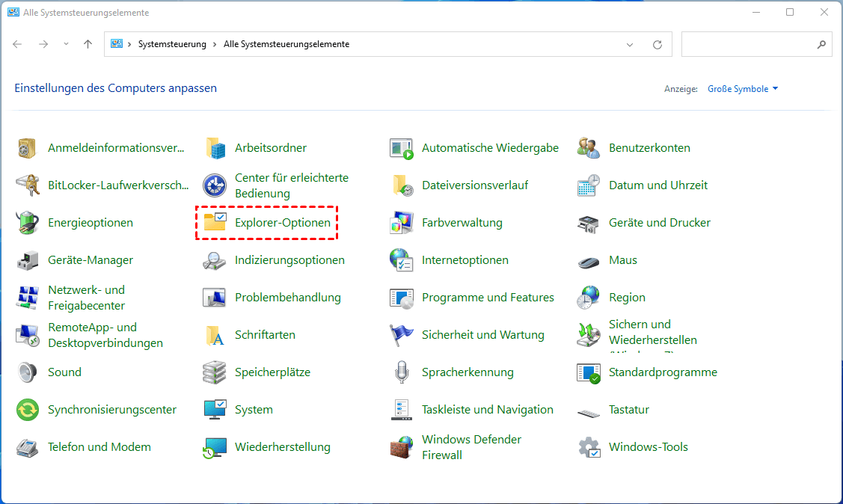This screenshot has height=504, width=843.
Task: Open the Maus mouse icon
Action: (x=589, y=262)
